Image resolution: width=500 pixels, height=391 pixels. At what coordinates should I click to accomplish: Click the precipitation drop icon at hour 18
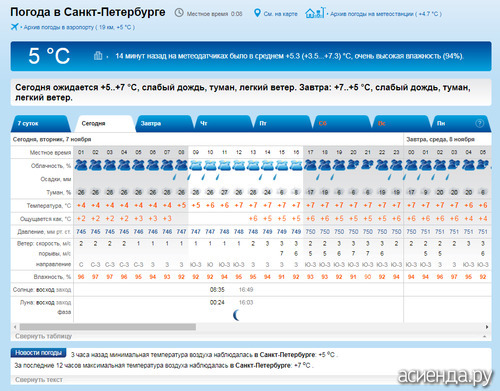point(332,177)
